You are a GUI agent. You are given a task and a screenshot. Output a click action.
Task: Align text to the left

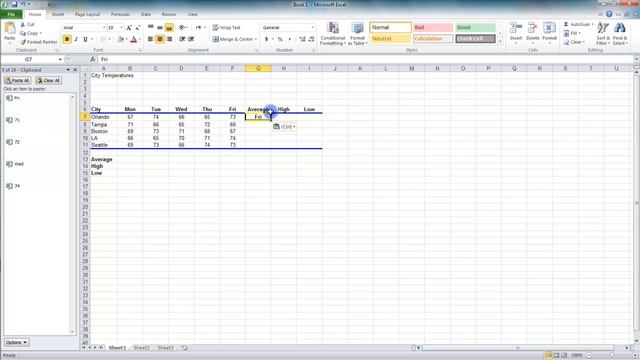[x=151, y=39]
